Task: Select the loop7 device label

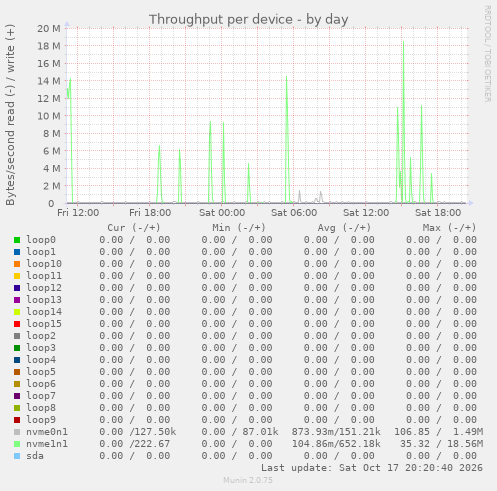Action: (x=41, y=396)
